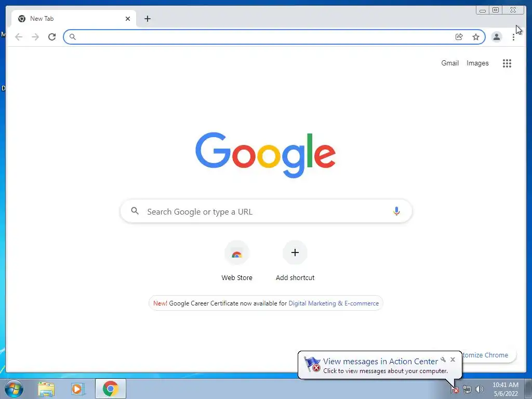Go forward using the forward arrow
532x399 pixels.
click(x=35, y=37)
